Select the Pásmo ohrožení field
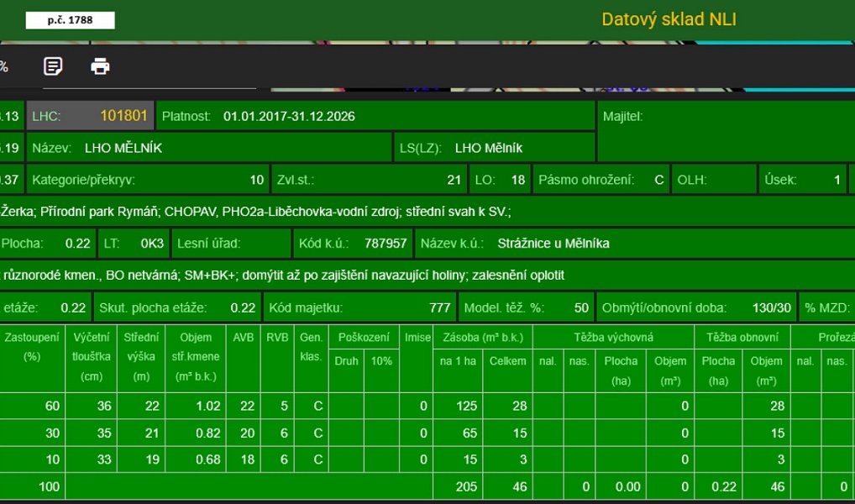Screen dimensions: 855x504 pyautogui.click(x=601, y=180)
